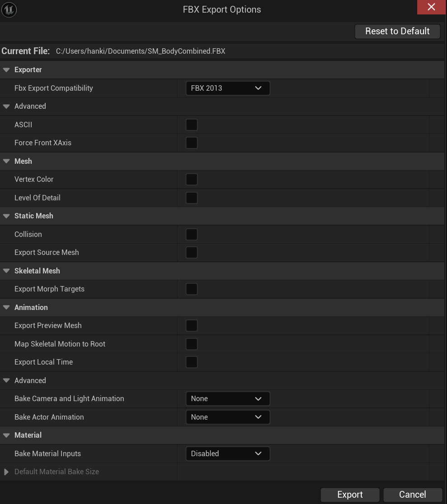Open Bake Camera and Light Animation dropdown
The width and height of the screenshot is (447, 504).
[228, 399]
